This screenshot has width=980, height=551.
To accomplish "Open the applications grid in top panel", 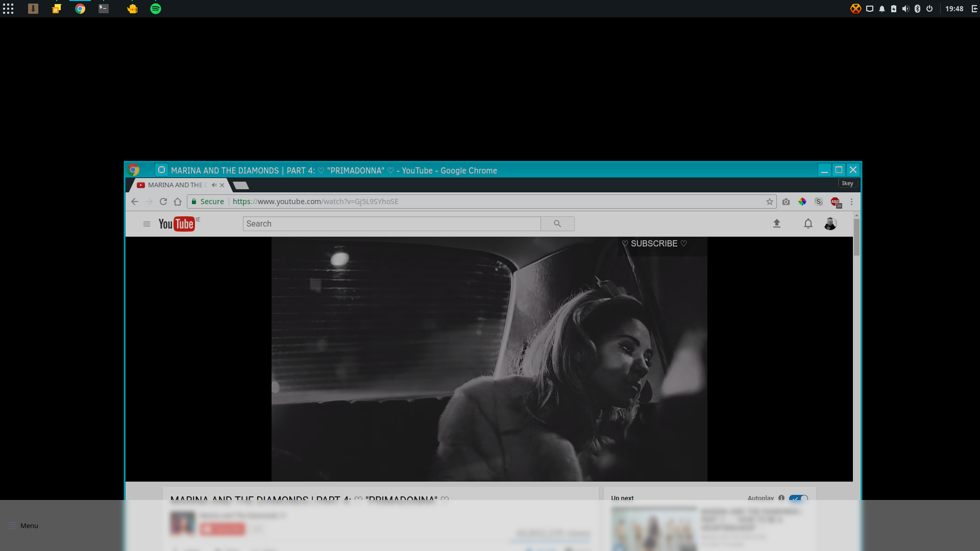I will (8, 9).
